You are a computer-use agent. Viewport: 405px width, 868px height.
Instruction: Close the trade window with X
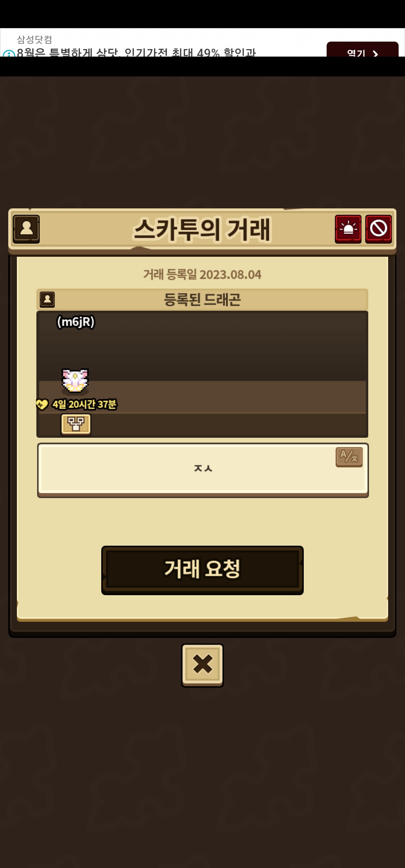pos(202,665)
